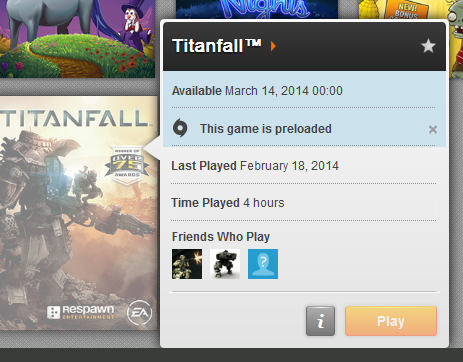Click the 'Available March 14, 2014' release row

[x=303, y=91]
